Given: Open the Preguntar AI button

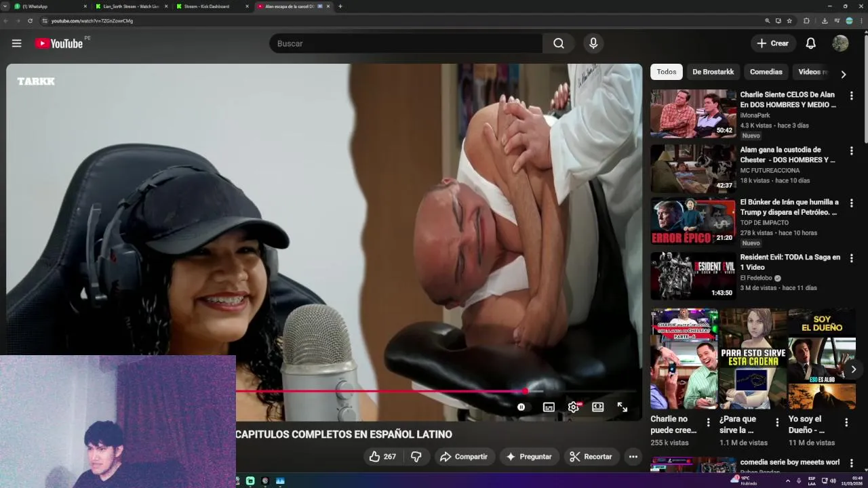Looking at the screenshot, I should tap(530, 457).
